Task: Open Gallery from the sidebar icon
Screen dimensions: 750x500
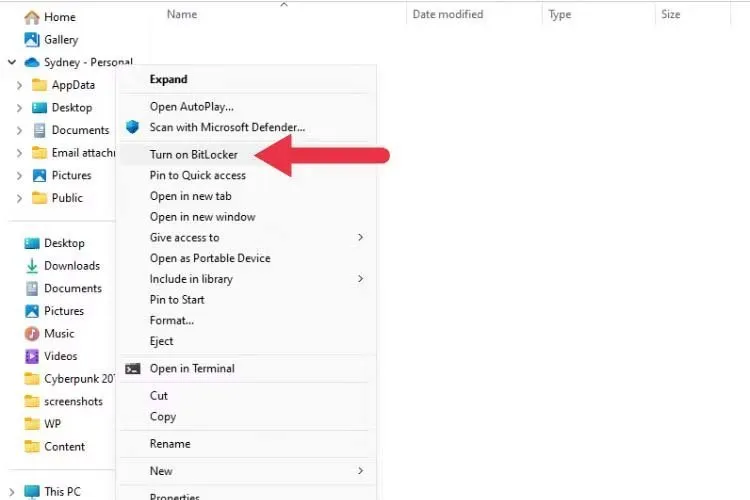Action: pyautogui.click(x=32, y=40)
